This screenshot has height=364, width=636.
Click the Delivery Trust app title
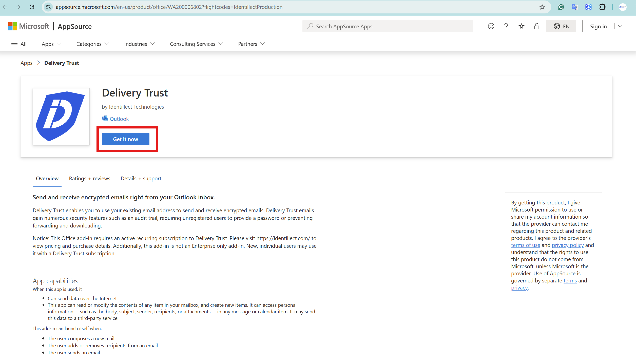pyautogui.click(x=135, y=93)
